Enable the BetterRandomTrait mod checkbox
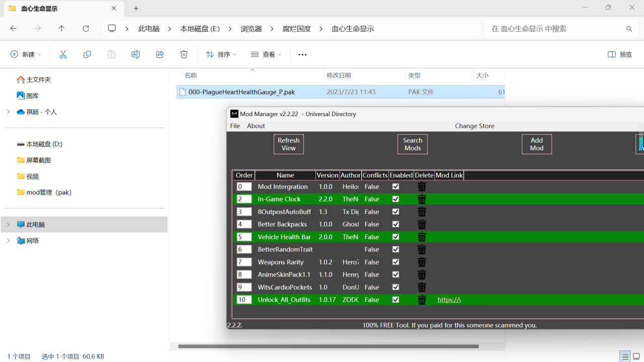 tap(395, 249)
